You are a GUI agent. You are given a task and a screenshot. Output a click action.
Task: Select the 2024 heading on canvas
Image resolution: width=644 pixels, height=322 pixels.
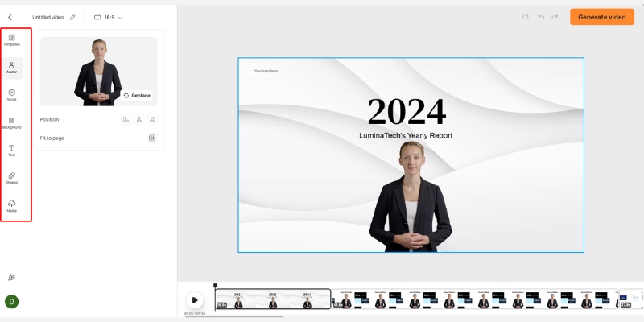[x=407, y=111]
